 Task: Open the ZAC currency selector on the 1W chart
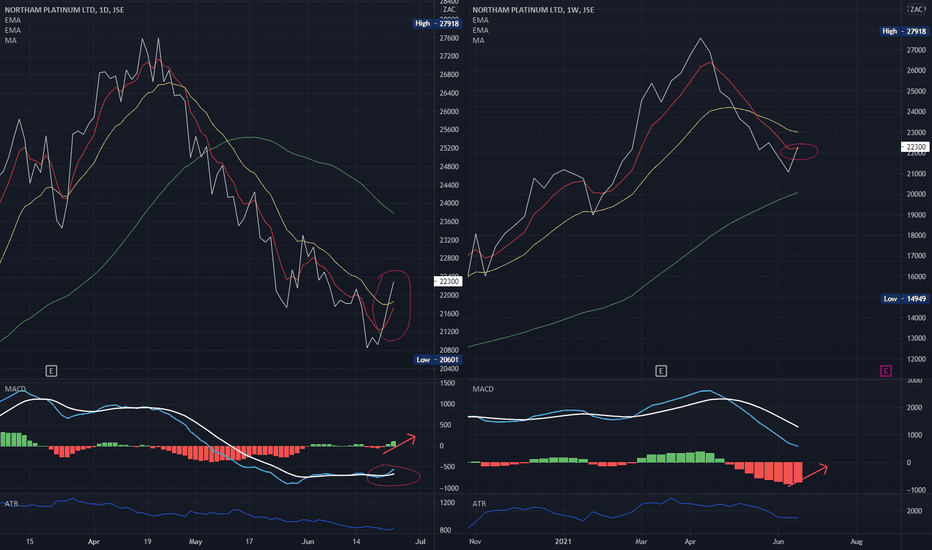pyautogui.click(x=916, y=9)
